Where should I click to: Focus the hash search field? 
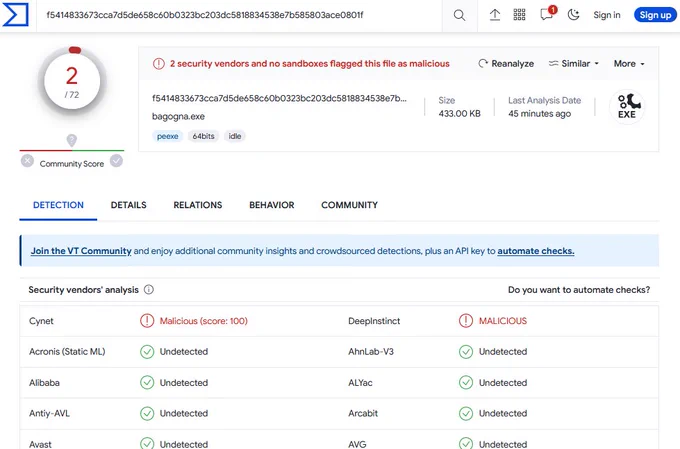click(x=239, y=15)
